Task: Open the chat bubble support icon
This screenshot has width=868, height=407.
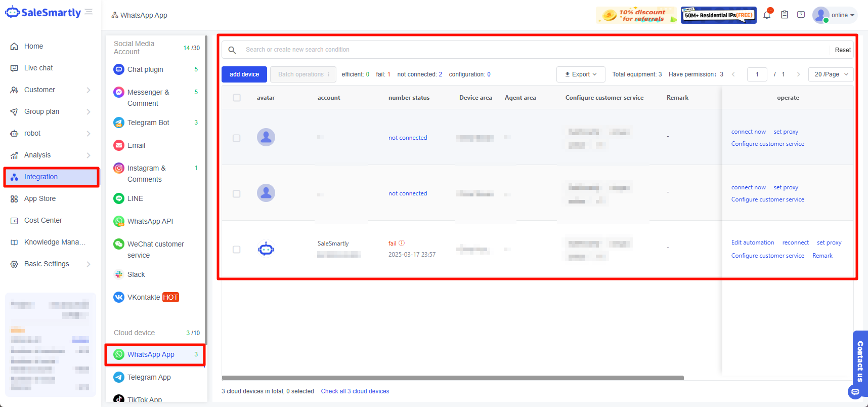Action: click(x=855, y=392)
